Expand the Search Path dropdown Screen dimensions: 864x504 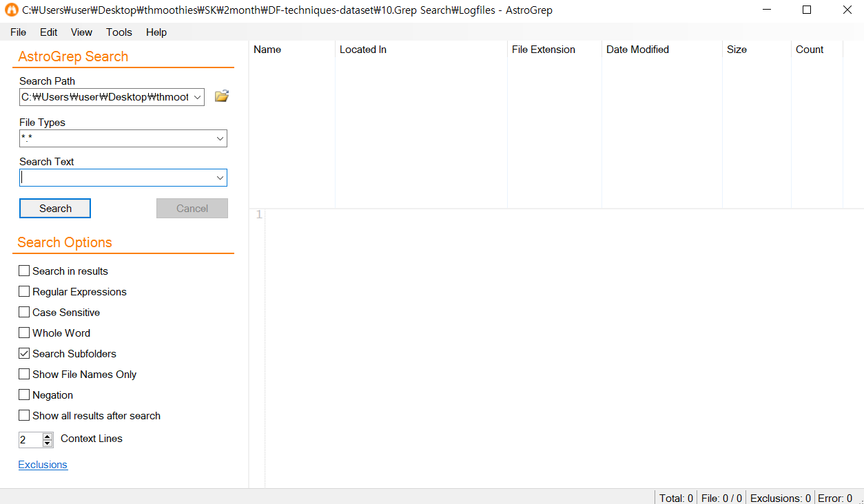click(198, 97)
